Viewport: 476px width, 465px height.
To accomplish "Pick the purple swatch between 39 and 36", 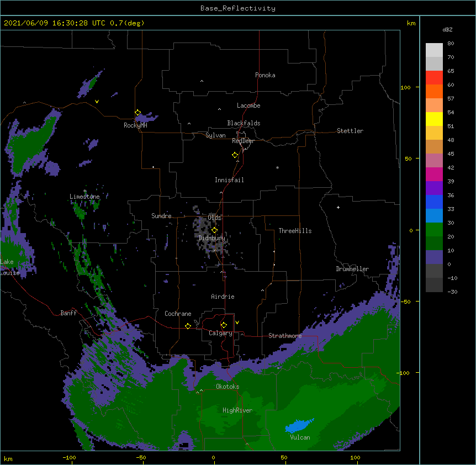I will 434,188.
